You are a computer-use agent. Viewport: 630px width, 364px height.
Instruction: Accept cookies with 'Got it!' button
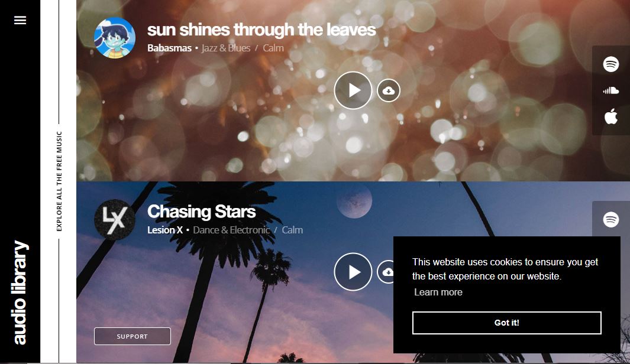[x=506, y=323]
